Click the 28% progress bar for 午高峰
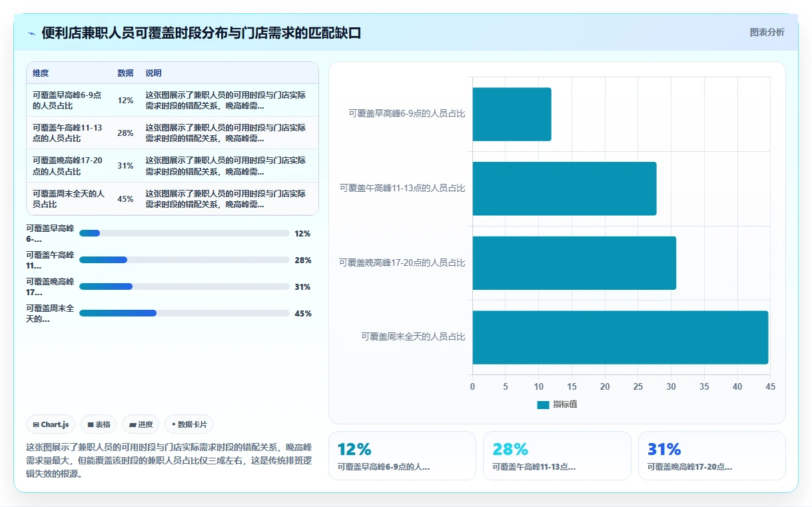Image resolution: width=812 pixels, height=507 pixels. point(184,260)
